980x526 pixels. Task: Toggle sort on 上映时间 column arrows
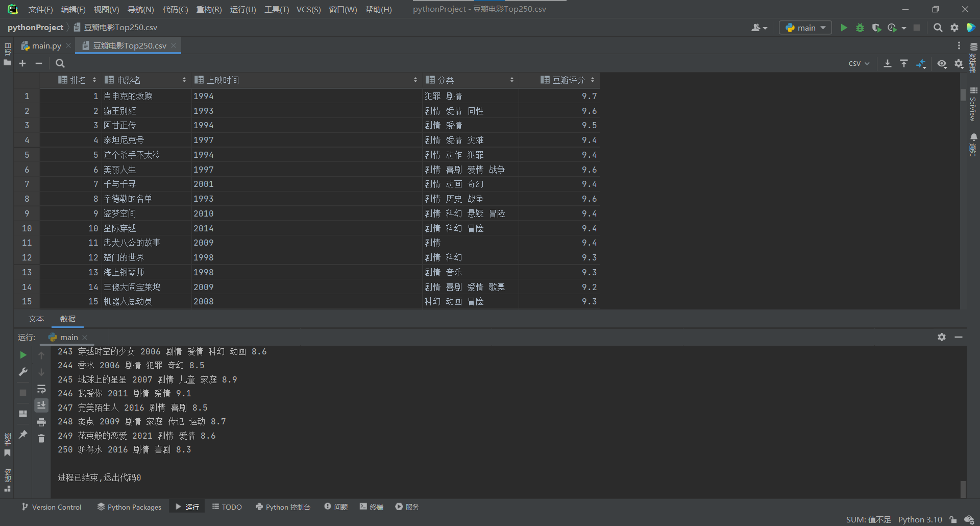click(x=415, y=80)
